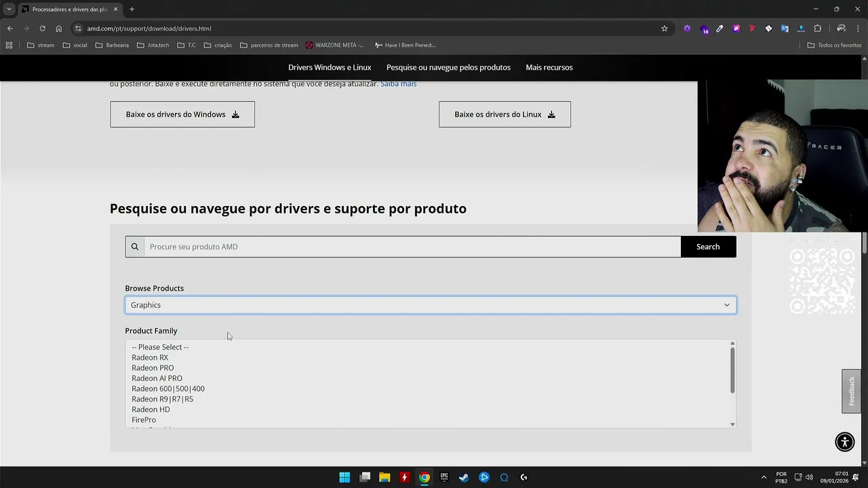Open Task View on the taskbar
This screenshot has height=488, width=868.
(x=365, y=477)
